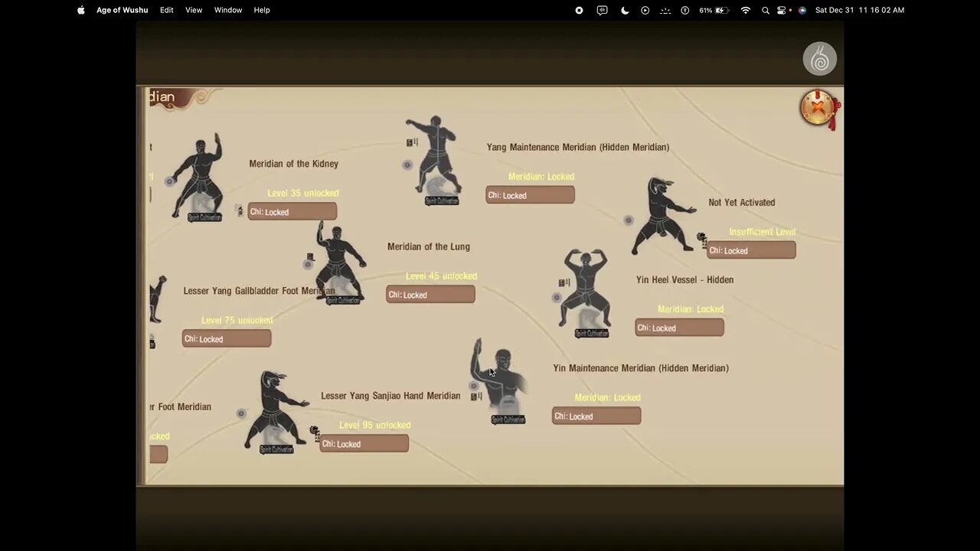Click Chi: Locked bar under Meridian of the Lung
The width and height of the screenshot is (980, 551).
pyautogui.click(x=430, y=295)
